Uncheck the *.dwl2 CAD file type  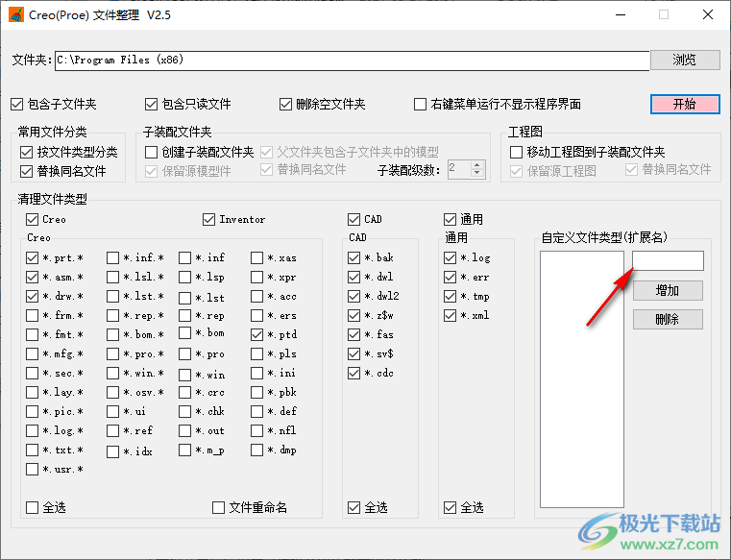click(353, 296)
